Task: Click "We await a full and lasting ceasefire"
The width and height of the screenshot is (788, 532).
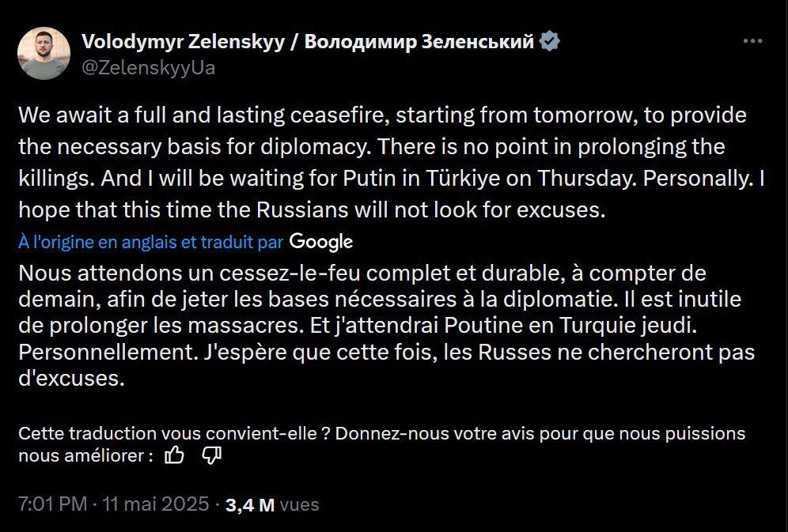Action: click(x=161, y=115)
